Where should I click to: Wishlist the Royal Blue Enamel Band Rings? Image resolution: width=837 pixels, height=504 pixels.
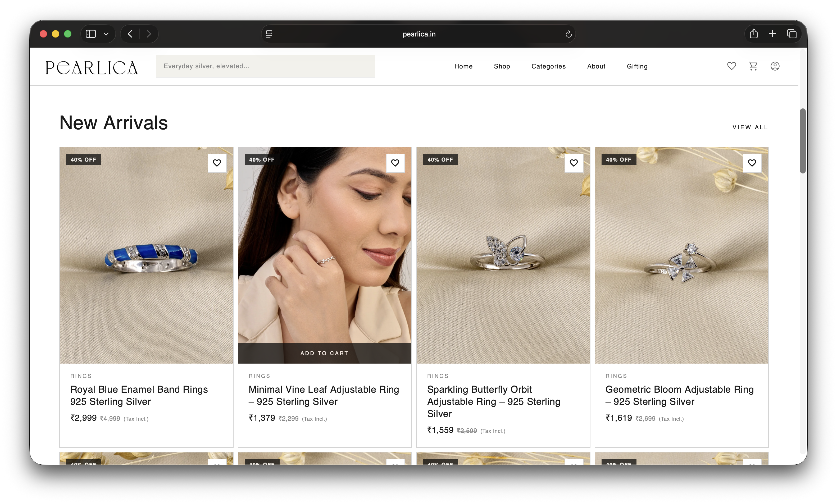click(x=217, y=163)
